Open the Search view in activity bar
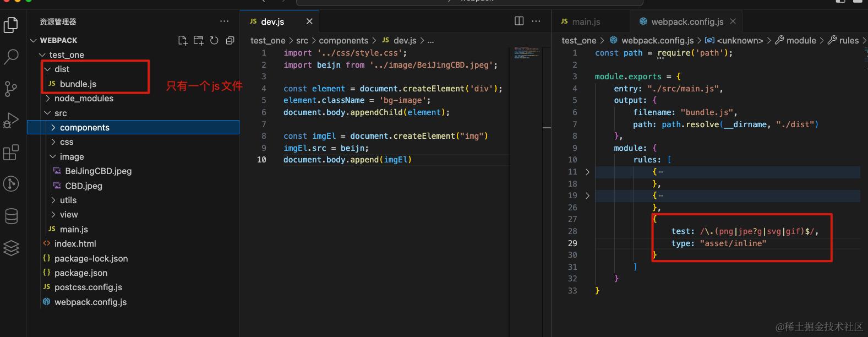 click(11, 56)
